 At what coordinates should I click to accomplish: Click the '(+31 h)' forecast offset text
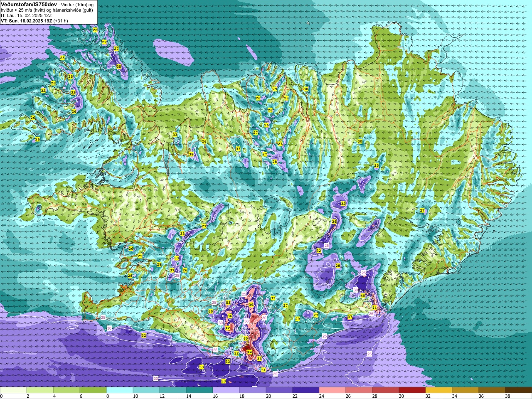(61, 21)
